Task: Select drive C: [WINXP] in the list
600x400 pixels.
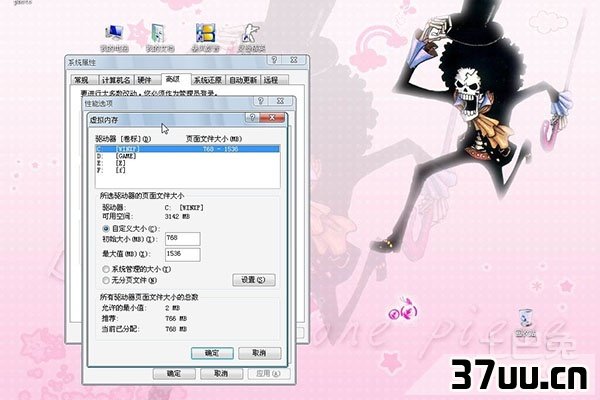Action: pyautogui.click(x=188, y=149)
